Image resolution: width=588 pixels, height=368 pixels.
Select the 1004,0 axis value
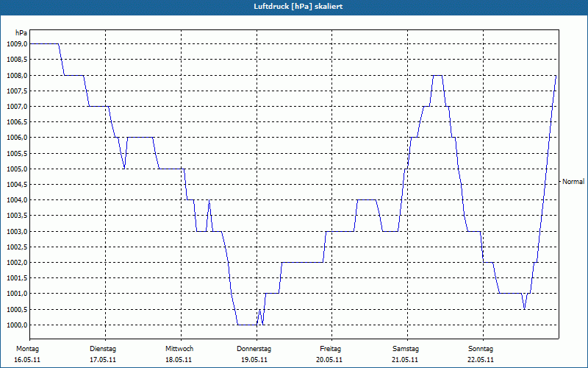(x=17, y=199)
